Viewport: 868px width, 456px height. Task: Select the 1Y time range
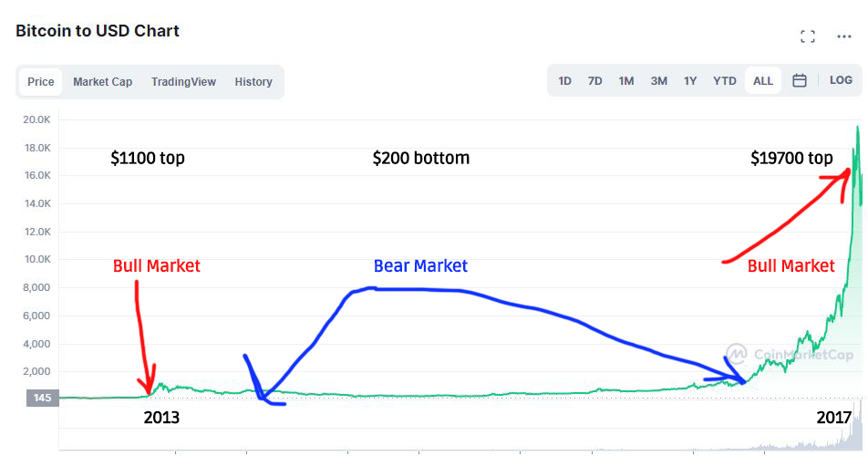coord(690,80)
